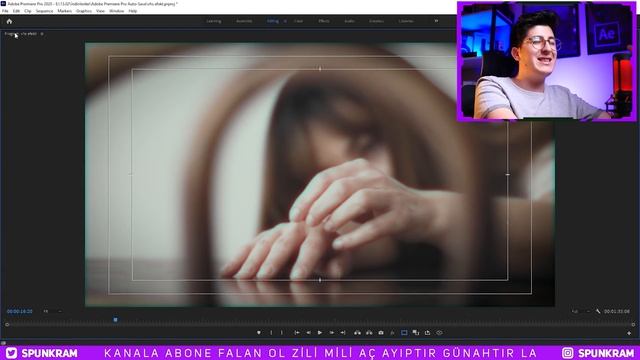Toggle Safe Margins button off

coord(404,333)
